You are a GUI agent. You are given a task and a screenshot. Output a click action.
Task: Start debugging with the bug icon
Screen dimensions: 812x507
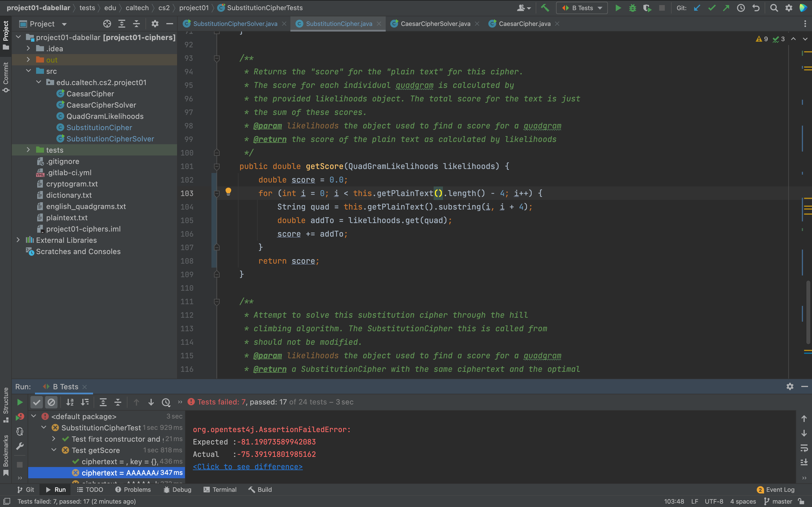coord(632,8)
